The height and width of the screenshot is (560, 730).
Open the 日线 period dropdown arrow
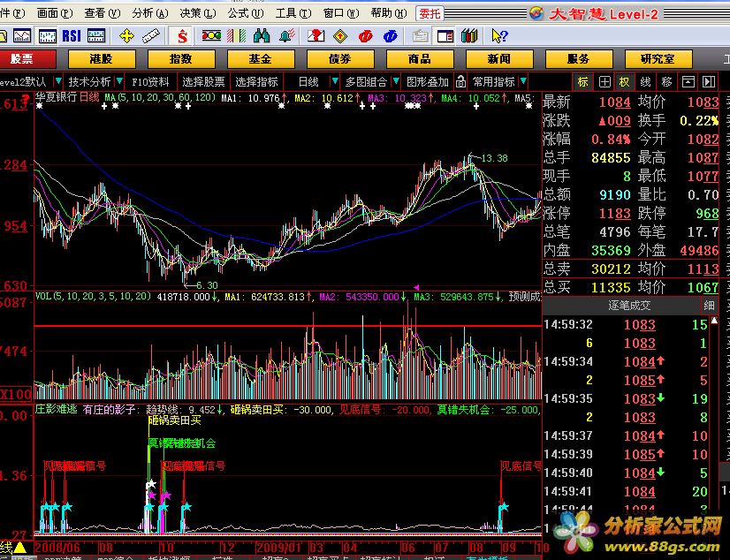pyautogui.click(x=334, y=82)
